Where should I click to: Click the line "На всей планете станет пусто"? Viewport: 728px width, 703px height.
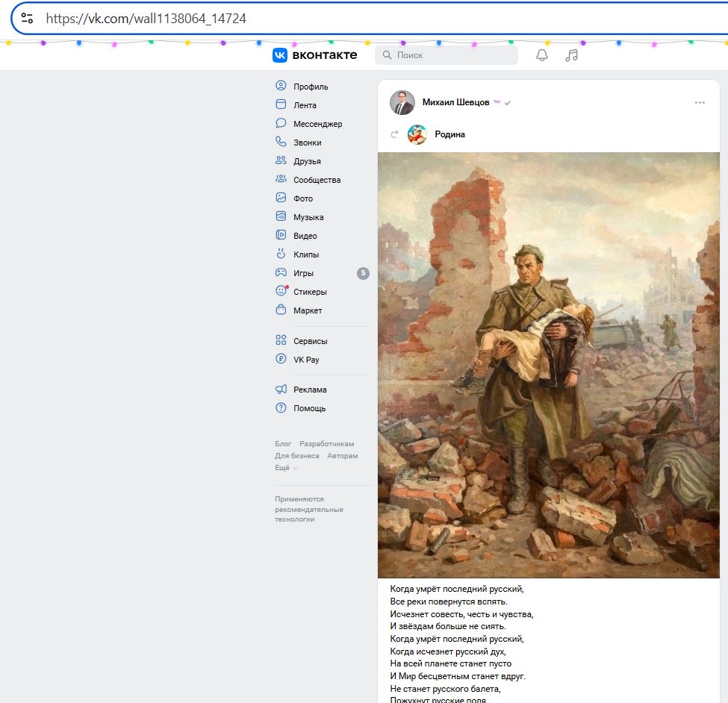[450, 663]
